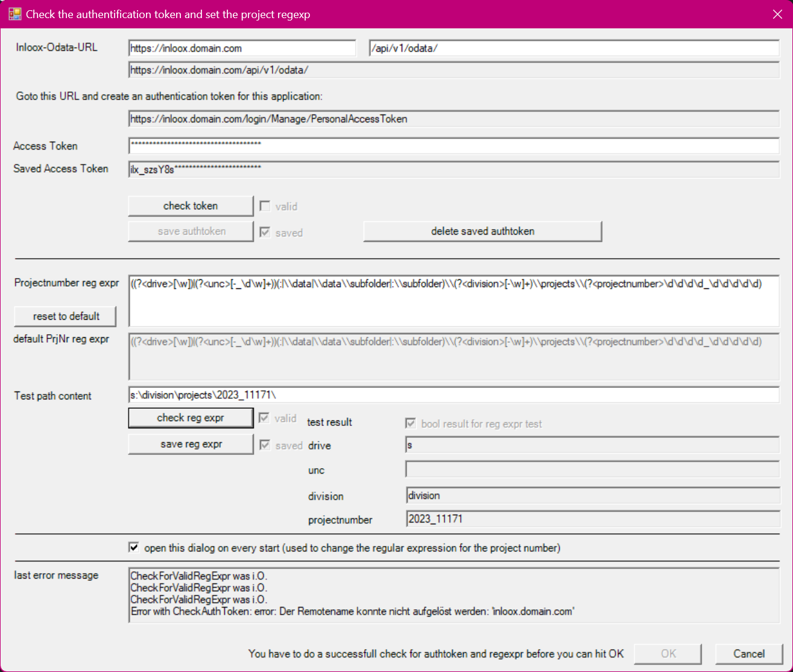Click the Test path content label
This screenshot has height=672, width=793.
53,396
